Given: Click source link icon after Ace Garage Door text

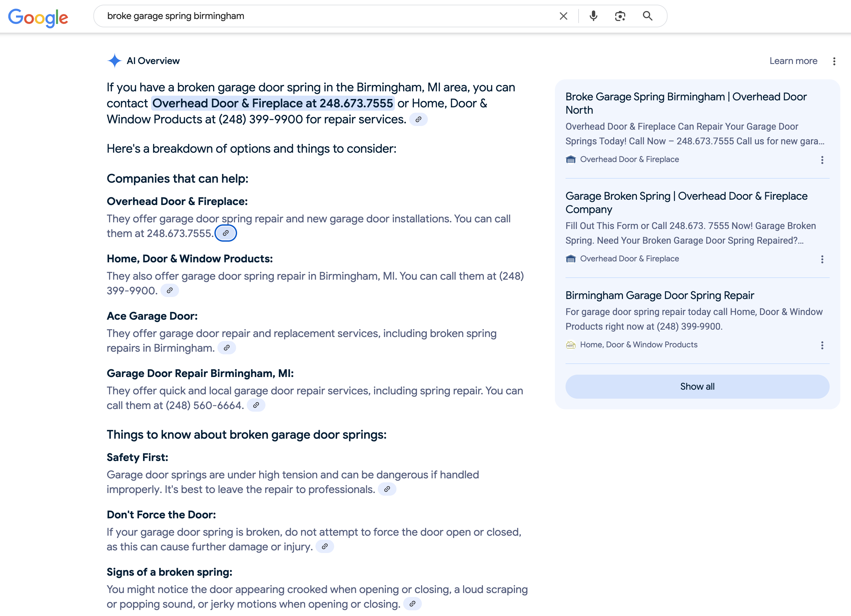Looking at the screenshot, I should (227, 348).
